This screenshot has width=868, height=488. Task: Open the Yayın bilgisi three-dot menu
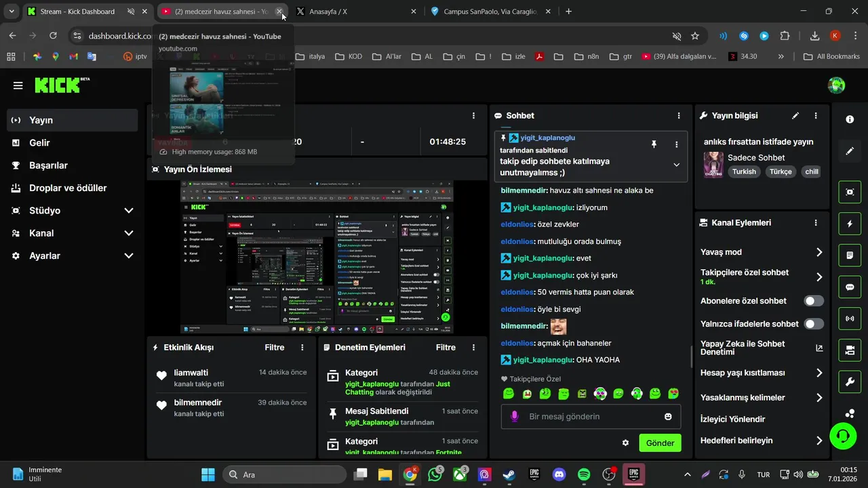(x=816, y=116)
